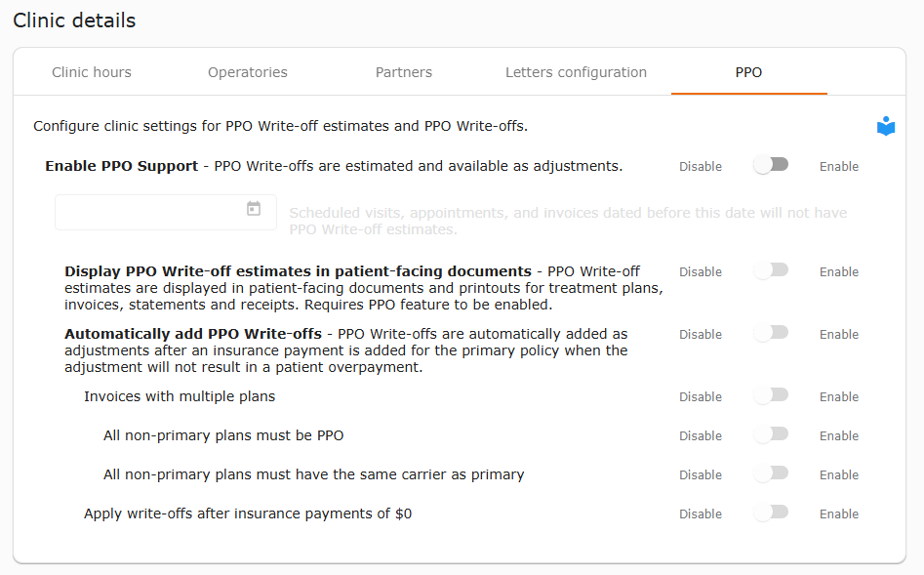924x575 pixels.
Task: Click the PPO start date input field
Action: (166, 212)
